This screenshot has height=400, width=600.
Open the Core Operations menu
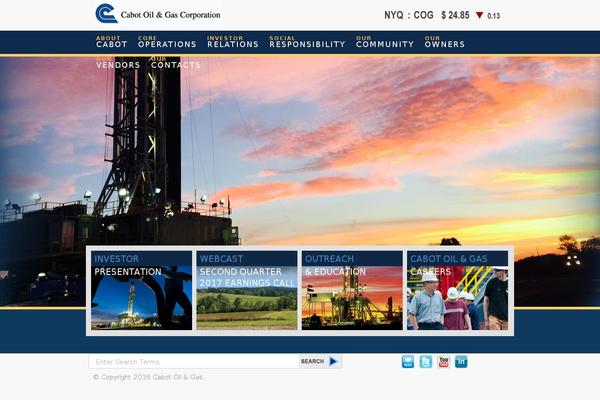pos(167,42)
